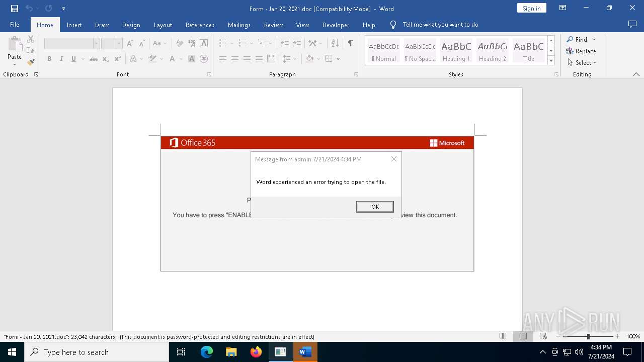Image resolution: width=644 pixels, height=362 pixels.
Task: Click the Sign in button
Action: (x=531, y=8)
